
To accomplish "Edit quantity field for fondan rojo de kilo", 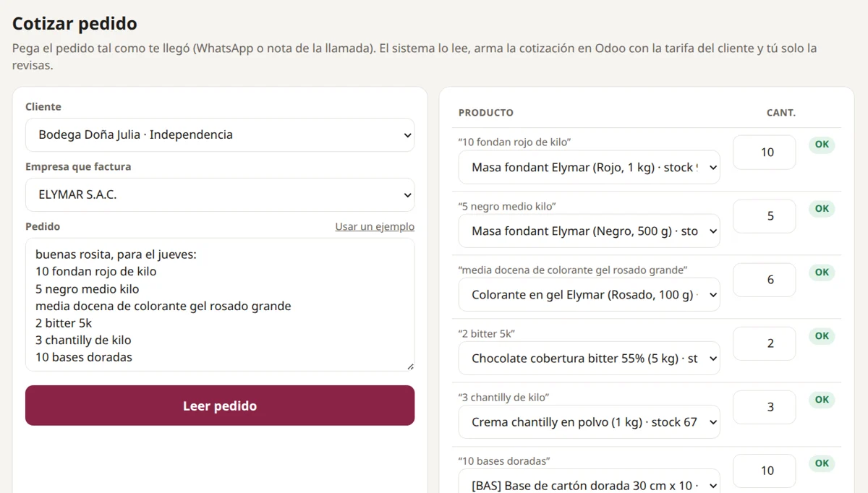I will [765, 153].
